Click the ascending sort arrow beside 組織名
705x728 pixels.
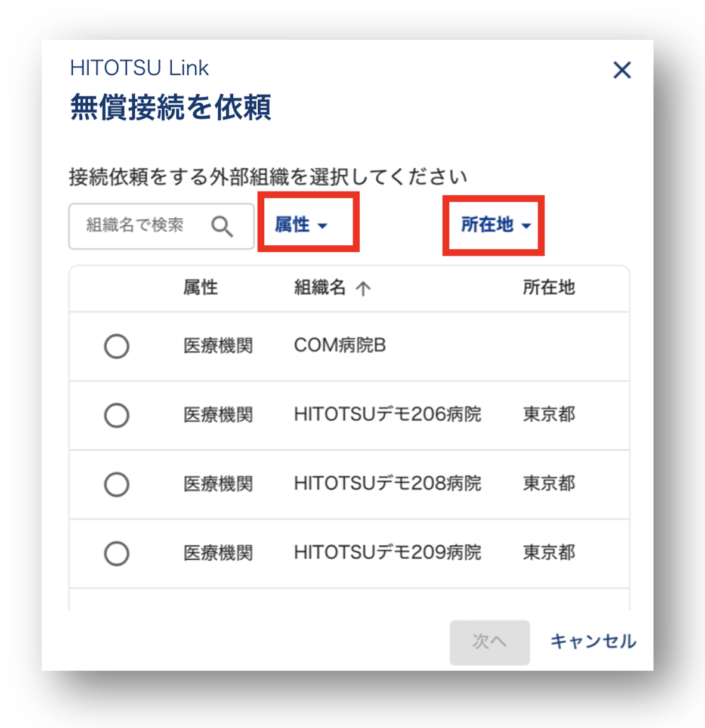[363, 289]
